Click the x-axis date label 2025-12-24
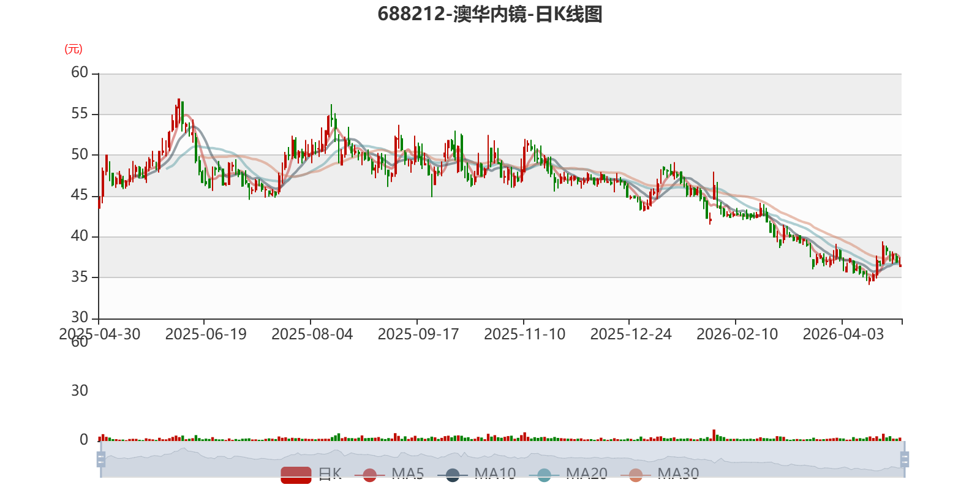Screen dimensions: 980x490 tap(631, 334)
